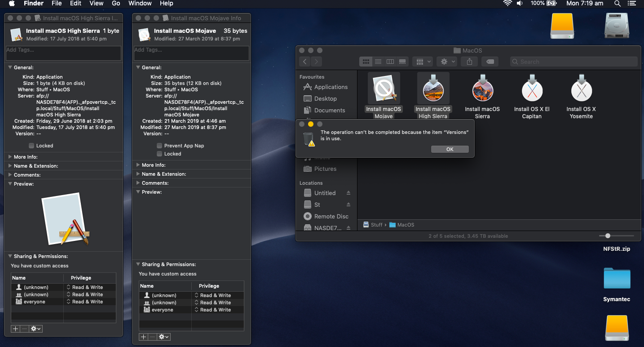Add permission with plus in High Sierra Info
Image resolution: width=644 pixels, height=347 pixels.
[16, 329]
